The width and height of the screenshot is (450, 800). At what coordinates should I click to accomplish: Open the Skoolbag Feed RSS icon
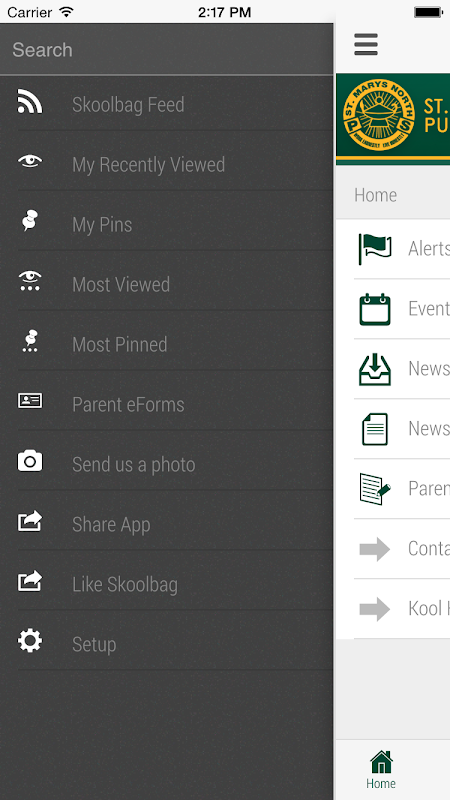(x=30, y=101)
